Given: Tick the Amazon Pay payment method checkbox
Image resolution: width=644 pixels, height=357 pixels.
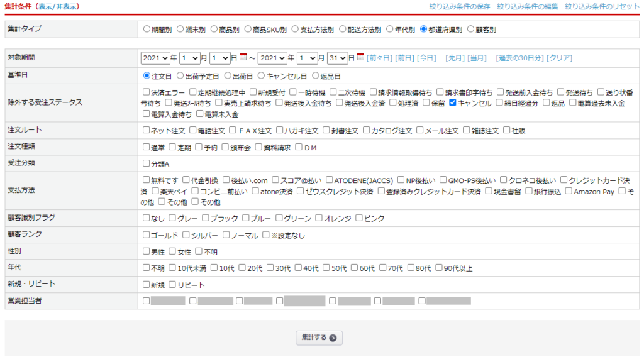Looking at the screenshot, I should pos(569,191).
